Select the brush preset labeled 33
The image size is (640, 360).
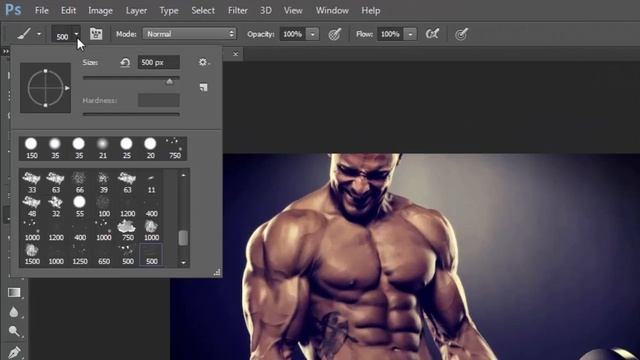pyautogui.click(x=32, y=182)
